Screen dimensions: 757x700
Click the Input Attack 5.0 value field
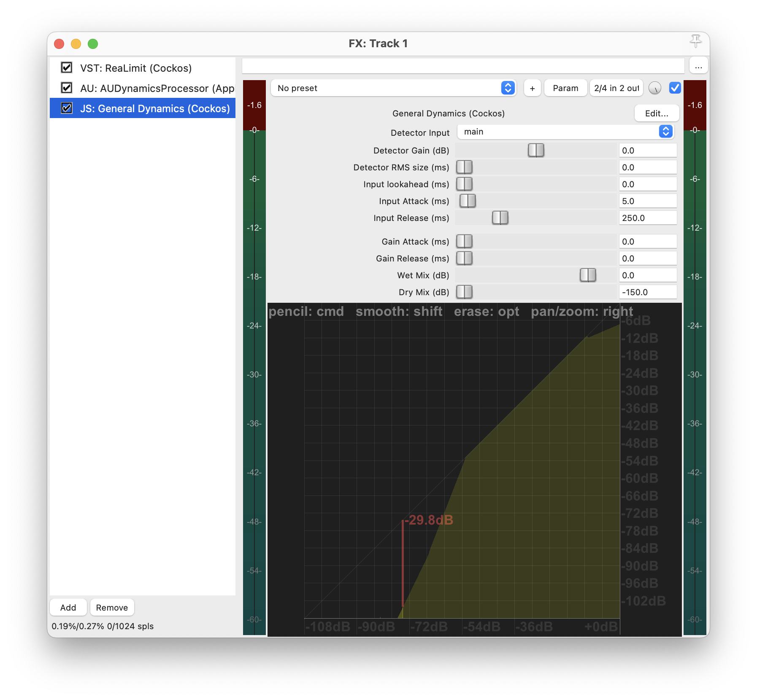pyautogui.click(x=648, y=201)
